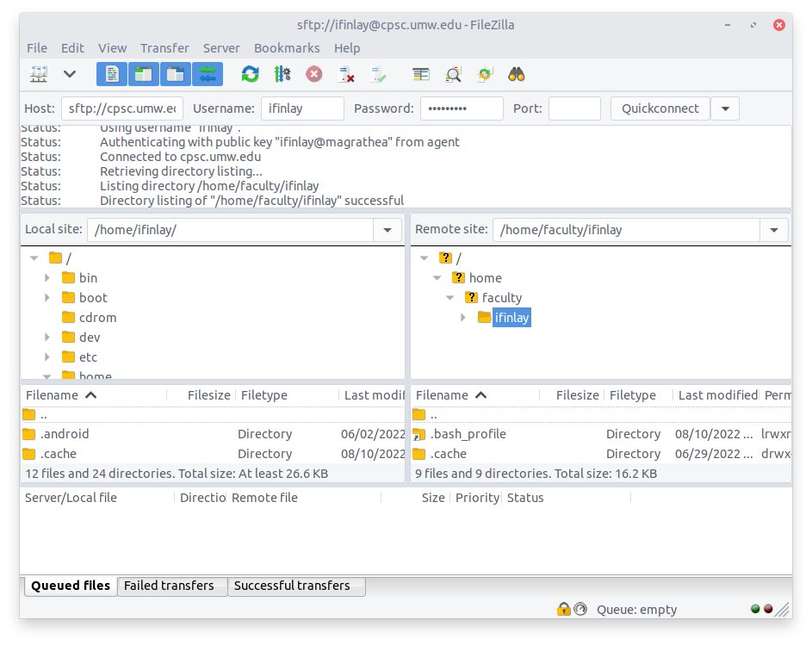Close the FileZilla window

779,25
